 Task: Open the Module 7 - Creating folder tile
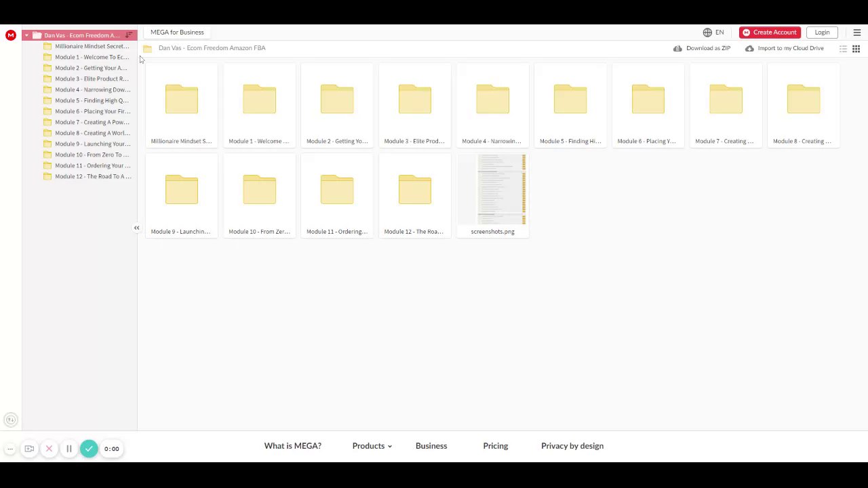(x=726, y=106)
